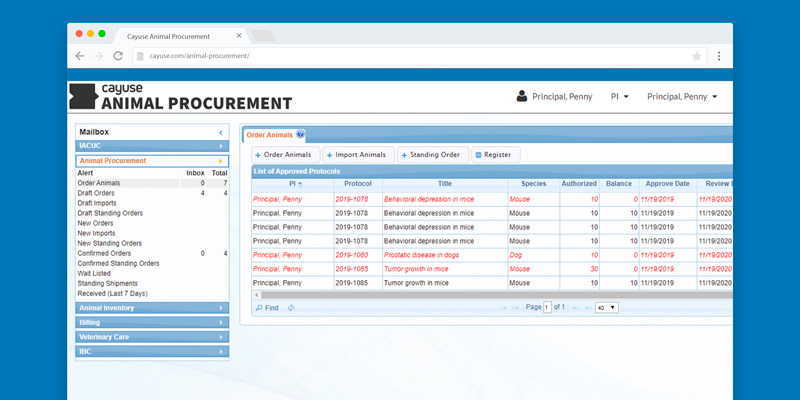Open Received (Last 7 Days) alert
The width and height of the screenshot is (800, 400).
pyautogui.click(x=113, y=294)
